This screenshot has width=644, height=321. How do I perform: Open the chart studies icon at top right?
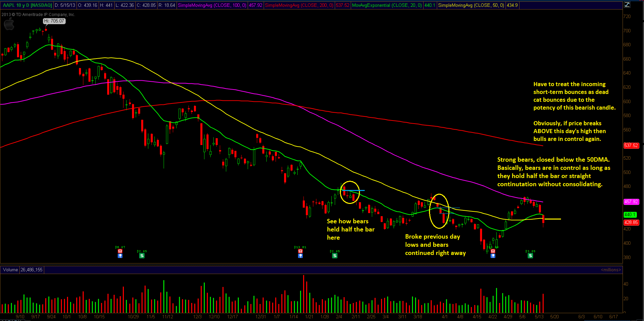point(627,5)
